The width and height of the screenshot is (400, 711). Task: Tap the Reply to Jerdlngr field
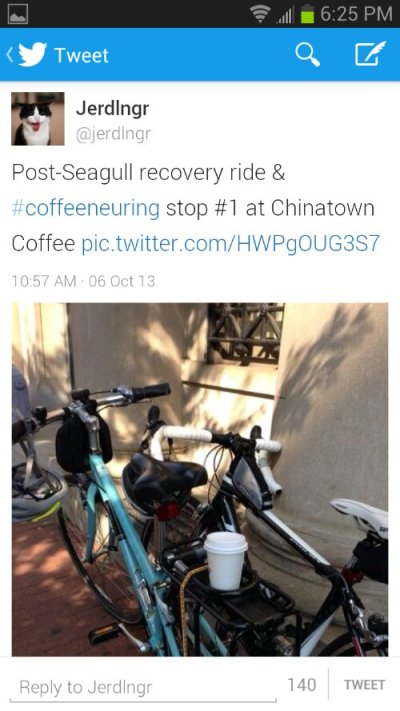143,688
